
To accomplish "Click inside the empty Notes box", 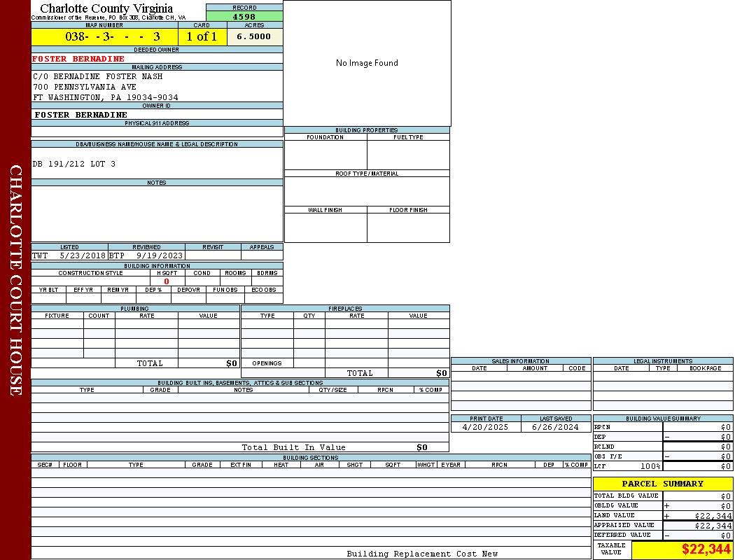I will pyautogui.click(x=157, y=213).
